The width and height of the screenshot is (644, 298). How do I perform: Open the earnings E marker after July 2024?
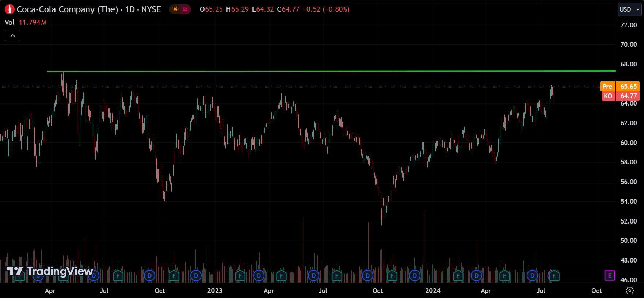554,276
